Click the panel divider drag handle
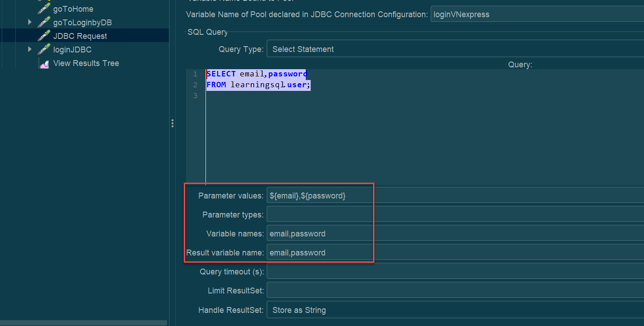This screenshot has width=644, height=326. click(173, 123)
